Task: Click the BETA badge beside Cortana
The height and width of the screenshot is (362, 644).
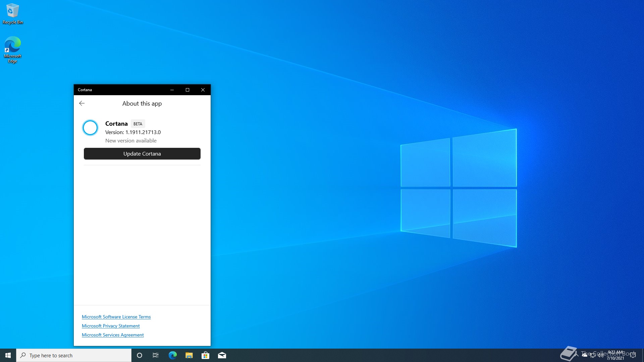Action: (x=138, y=124)
